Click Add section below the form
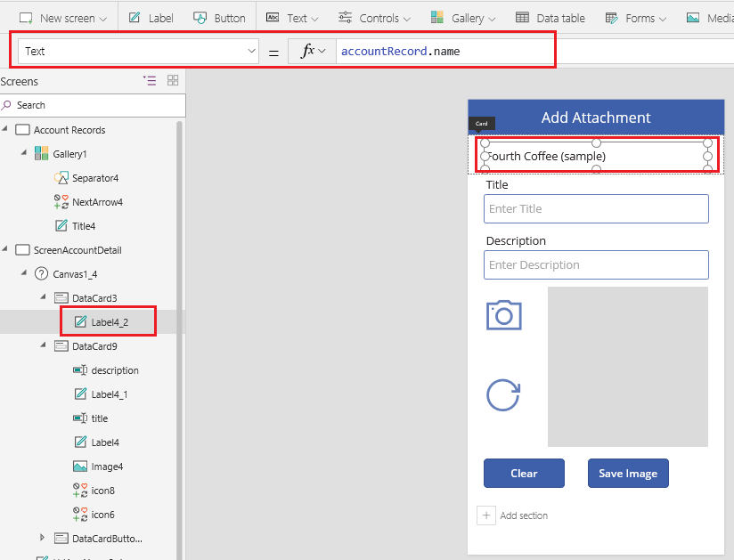The height and width of the screenshot is (560, 734). pos(525,515)
